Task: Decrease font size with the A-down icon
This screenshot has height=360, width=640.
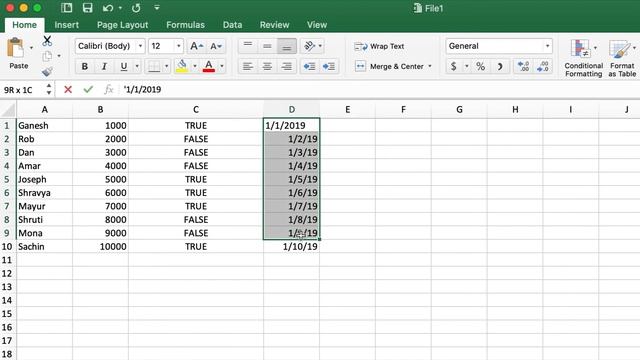Action: point(216,46)
